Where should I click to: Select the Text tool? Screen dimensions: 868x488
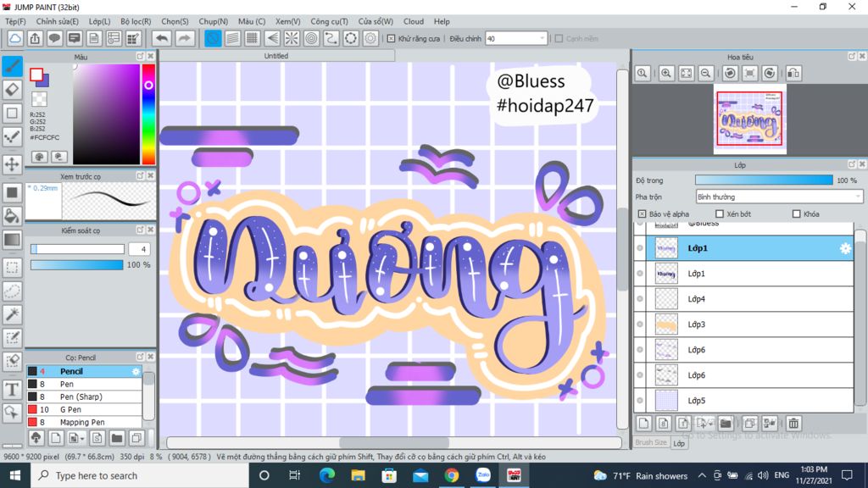point(12,390)
